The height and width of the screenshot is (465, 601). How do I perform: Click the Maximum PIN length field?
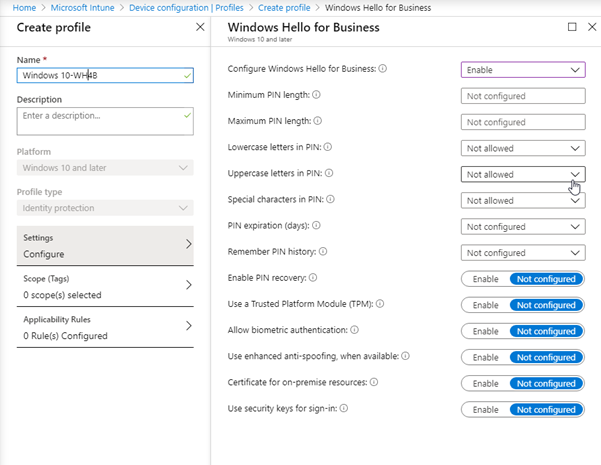pyautogui.click(x=523, y=122)
